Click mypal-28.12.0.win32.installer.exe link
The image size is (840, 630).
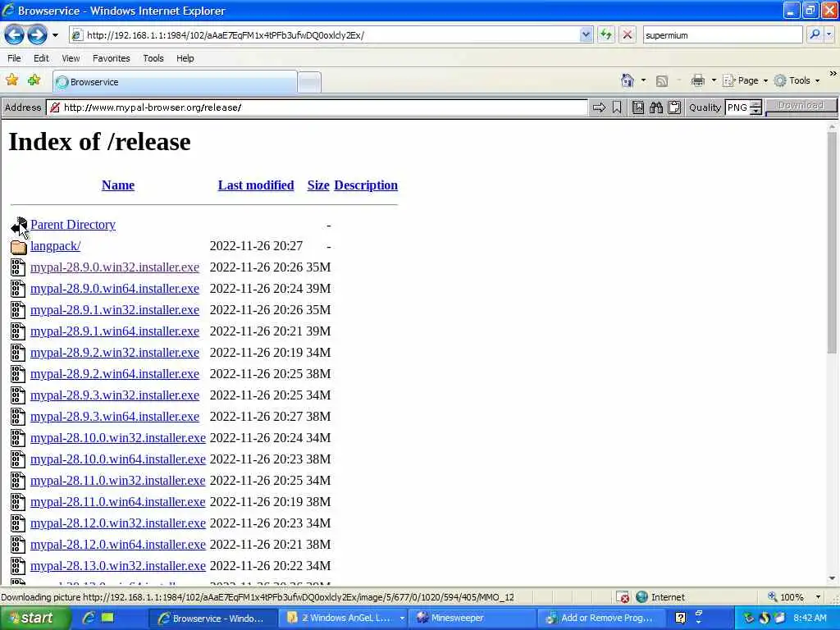click(x=118, y=523)
